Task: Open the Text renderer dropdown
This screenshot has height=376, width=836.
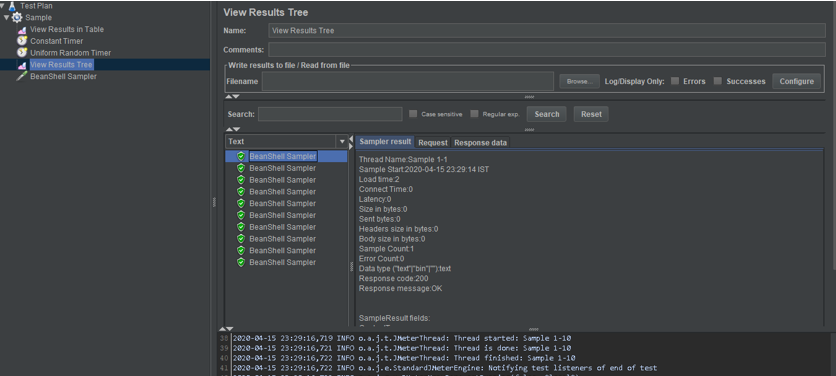Action: pos(342,141)
